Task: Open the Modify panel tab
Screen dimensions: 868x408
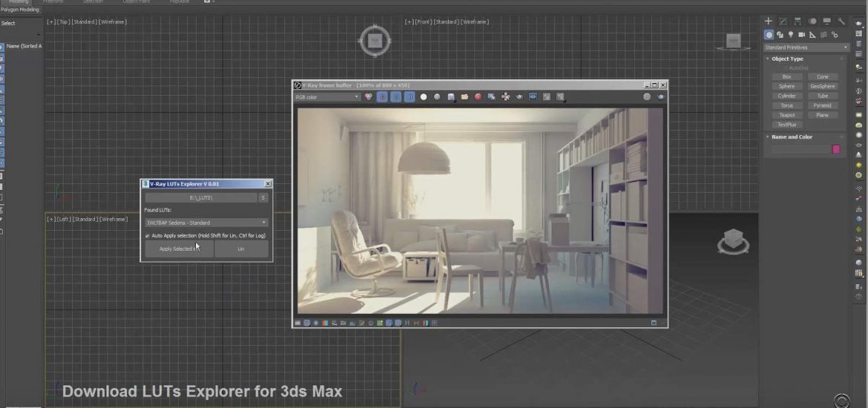Action: tap(783, 22)
